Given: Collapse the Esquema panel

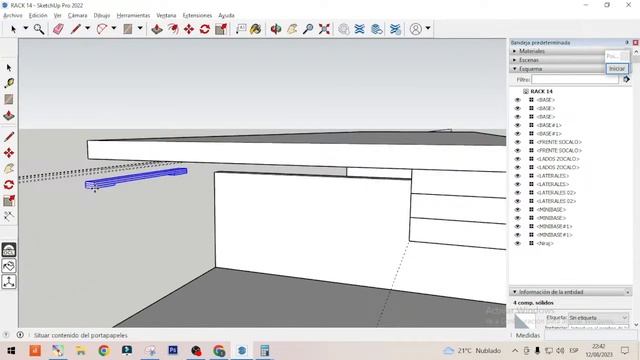Looking at the screenshot, I should (515, 69).
